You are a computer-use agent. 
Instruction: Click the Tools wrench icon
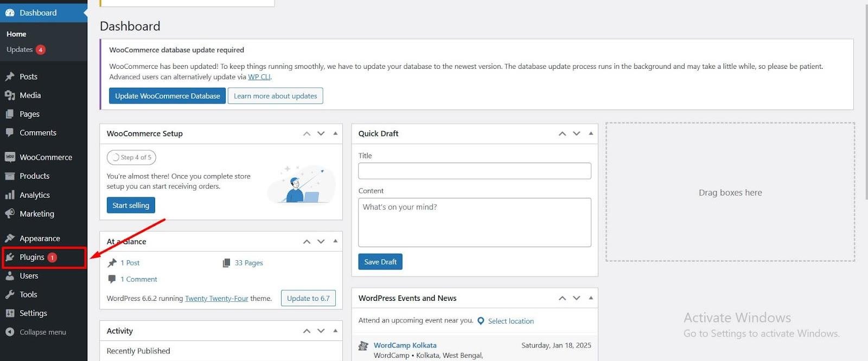[10, 294]
